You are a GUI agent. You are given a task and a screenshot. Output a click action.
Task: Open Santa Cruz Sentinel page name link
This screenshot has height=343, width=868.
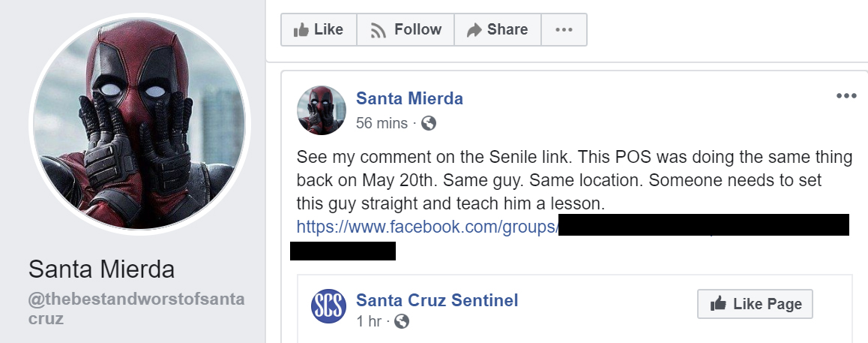point(437,301)
